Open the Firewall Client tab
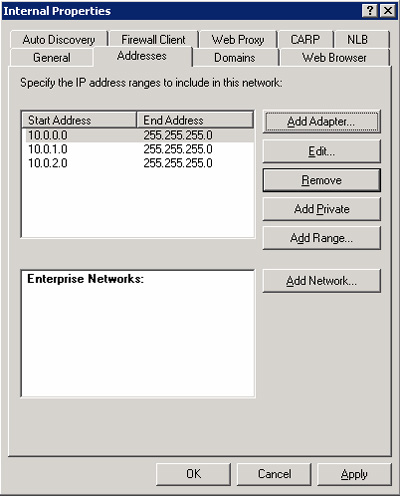400x496 pixels. click(153, 40)
